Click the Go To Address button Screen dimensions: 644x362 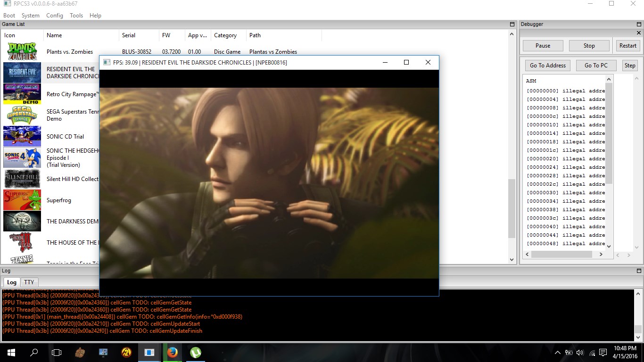point(547,66)
